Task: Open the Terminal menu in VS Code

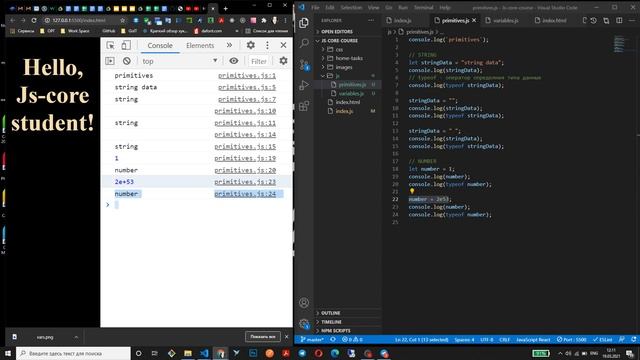Action: [423, 7]
